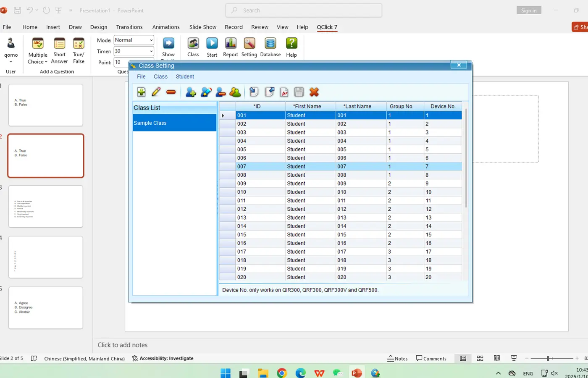The image size is (588, 378).
Task: Click the Show Details ribbon button
Action: click(168, 47)
